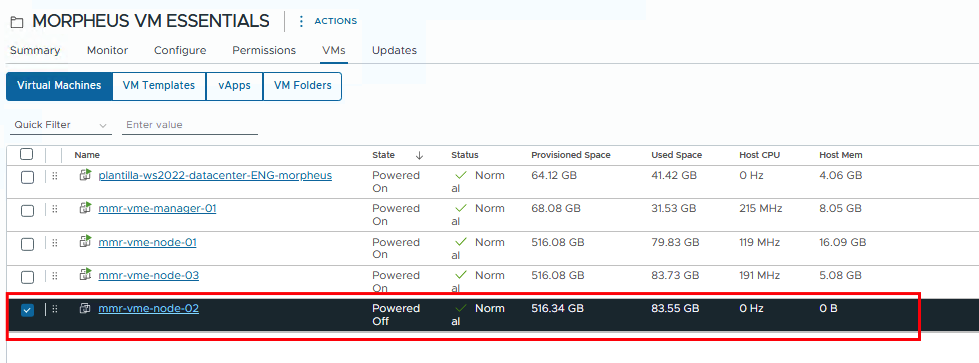
Task: Open the Configure tab
Action: [180, 50]
